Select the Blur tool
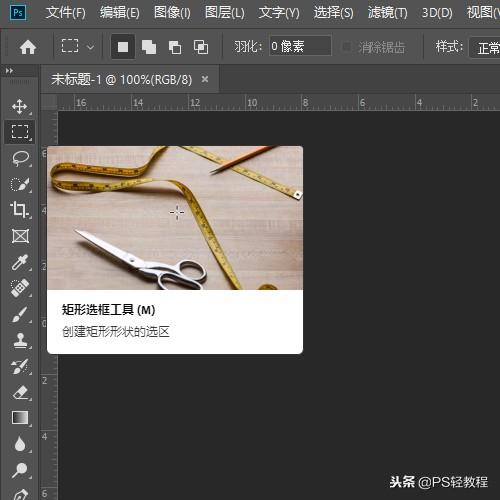 point(20,444)
